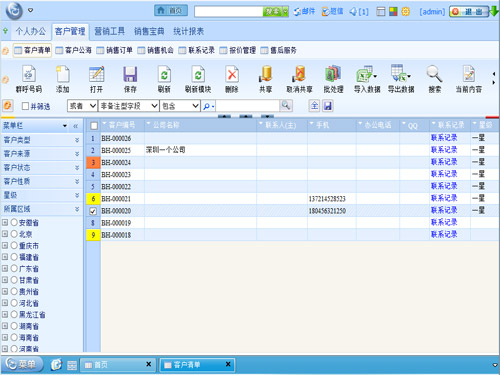Open 联系记录 link for row BH-000025

click(444, 150)
